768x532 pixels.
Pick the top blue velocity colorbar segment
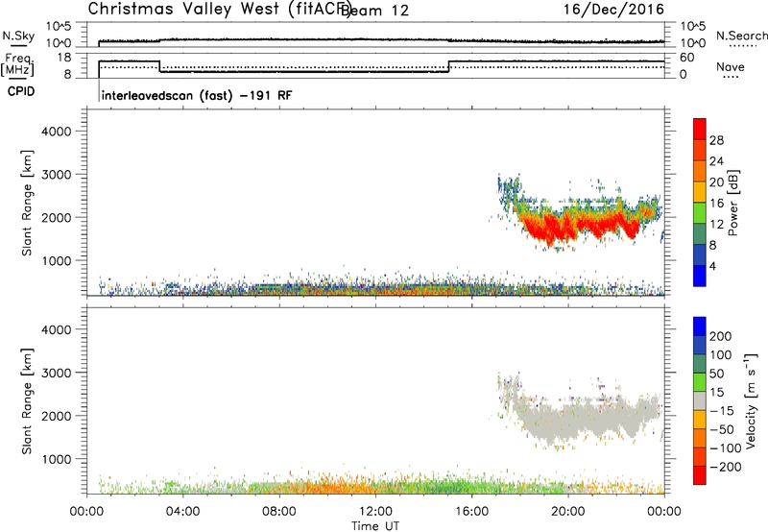700,326
